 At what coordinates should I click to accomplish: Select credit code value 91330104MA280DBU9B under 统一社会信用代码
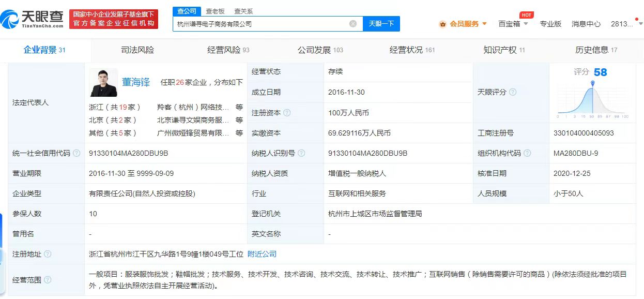[x=129, y=153]
